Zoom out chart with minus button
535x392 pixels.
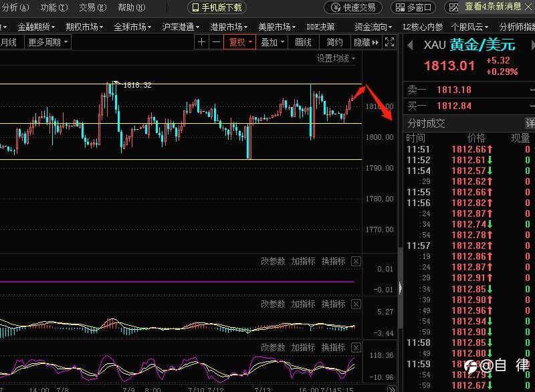216,42
